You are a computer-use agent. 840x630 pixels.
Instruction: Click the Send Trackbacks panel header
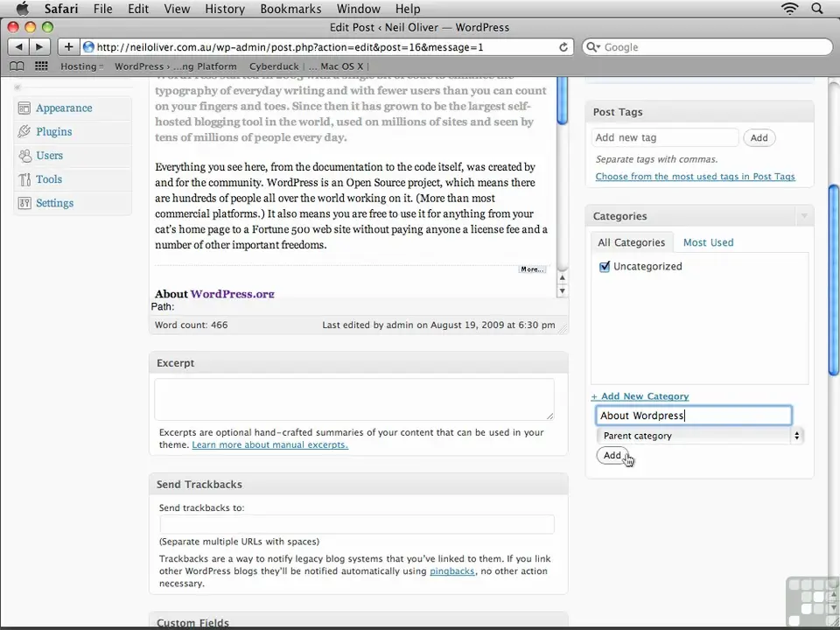click(x=359, y=484)
